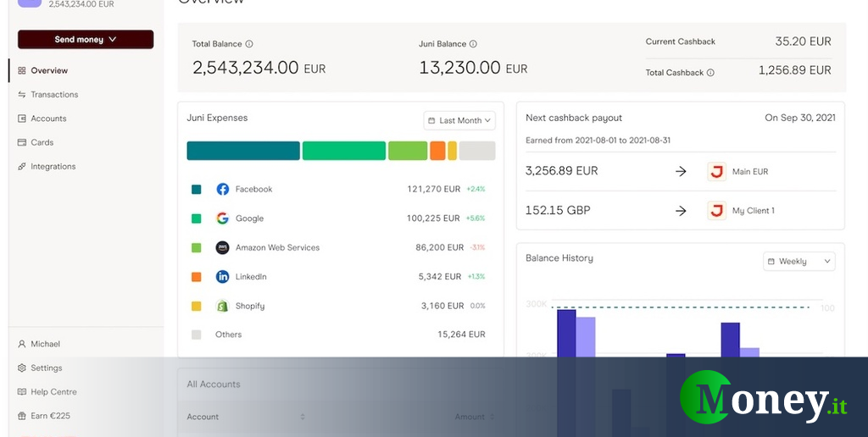
Task: Open Transactions in sidebar
Action: (54, 95)
